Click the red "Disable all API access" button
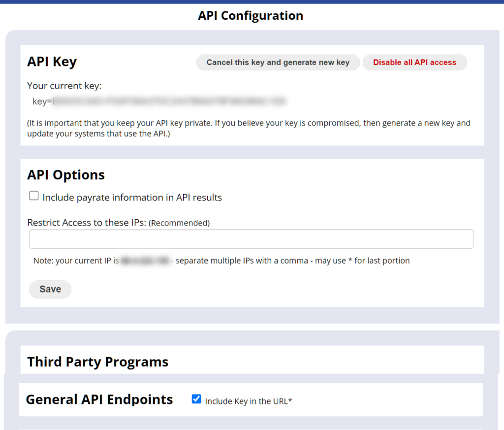The image size is (504, 430). 414,62
